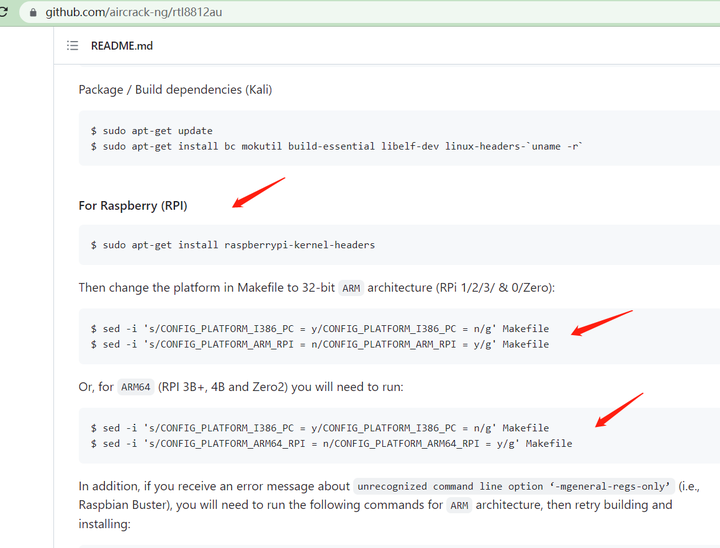Click the README.md file title
Image resolution: width=720 pixels, height=548 pixels.
[122, 46]
